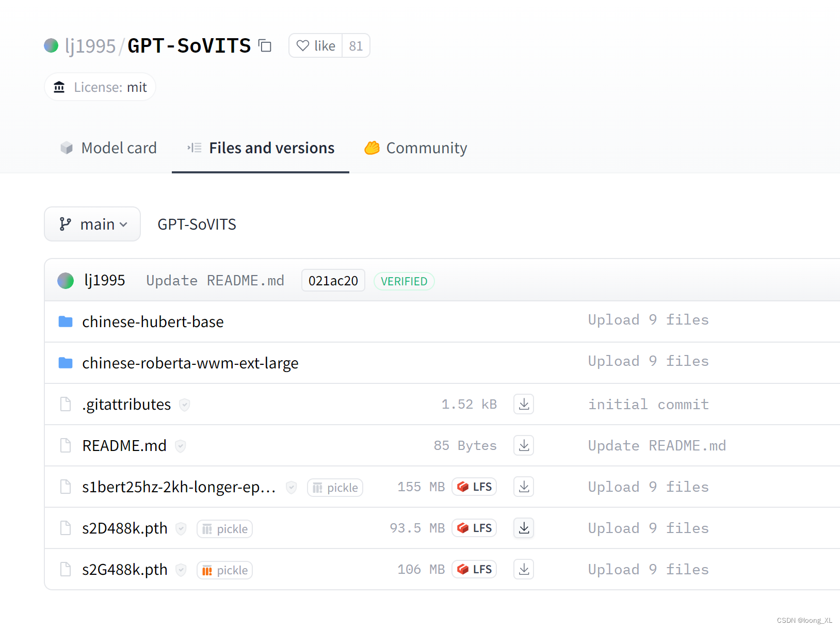Click shield icon beside s2G488k.pth

pos(181,570)
